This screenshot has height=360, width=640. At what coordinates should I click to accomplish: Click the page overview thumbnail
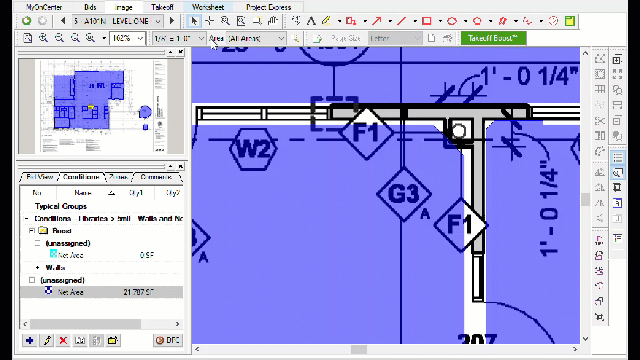(x=100, y=106)
